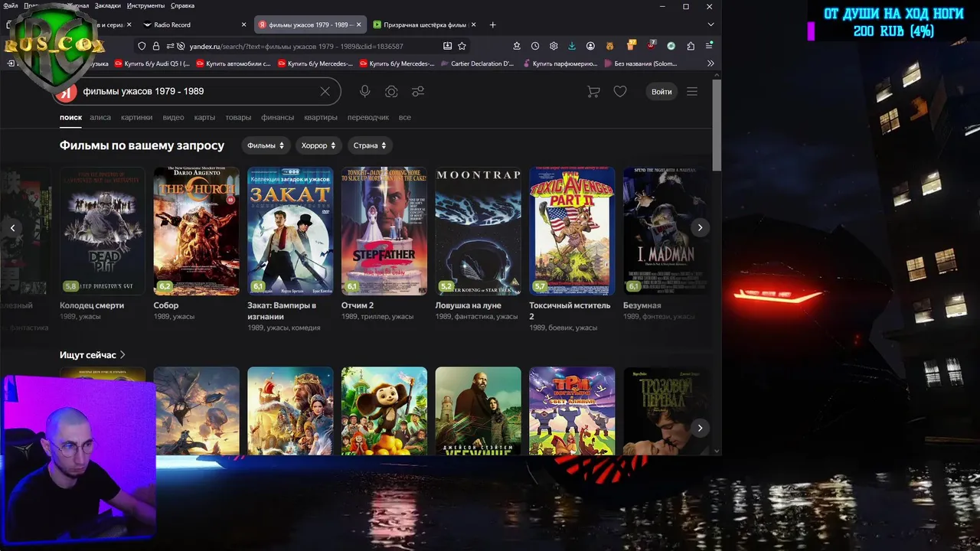Show next movies in the carousel
The height and width of the screenshot is (551, 980).
point(700,227)
